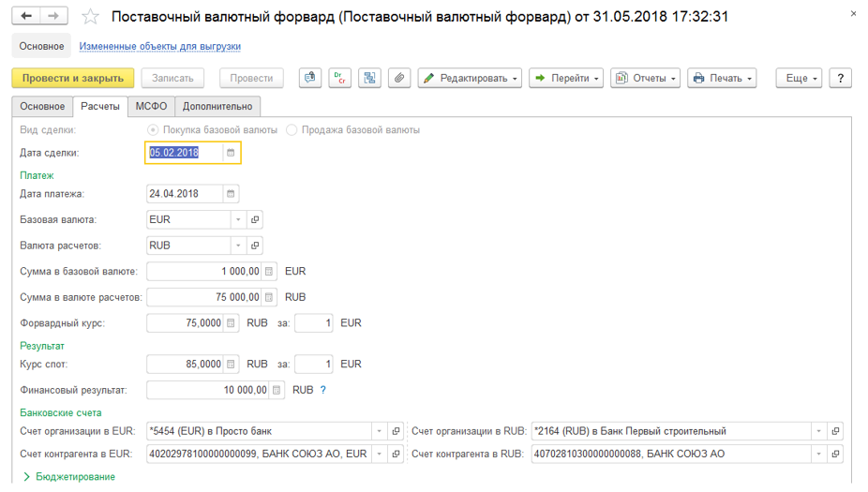
Task: Click the Провести button
Action: pos(251,78)
